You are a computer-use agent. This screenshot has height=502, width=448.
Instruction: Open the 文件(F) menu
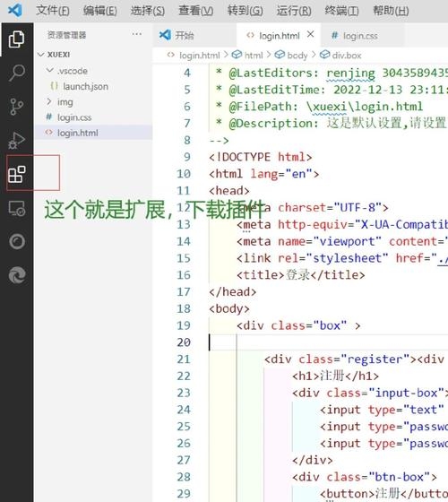pos(53,11)
